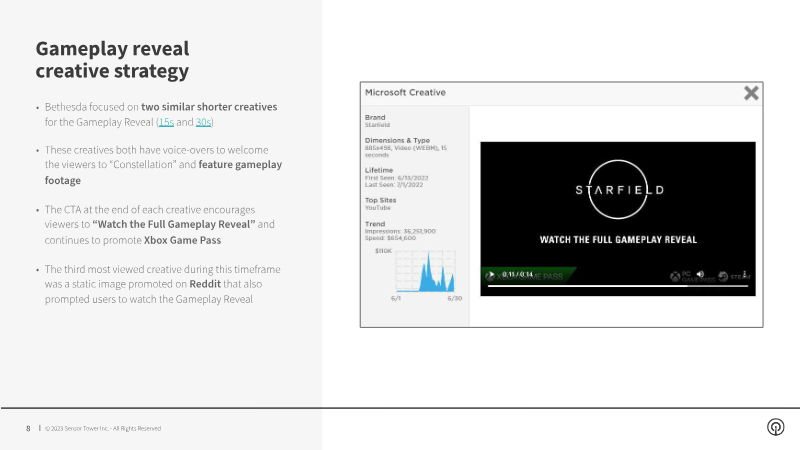This screenshot has width=800, height=450.
Task: Click the Xbox logo in the video
Action: (x=676, y=276)
